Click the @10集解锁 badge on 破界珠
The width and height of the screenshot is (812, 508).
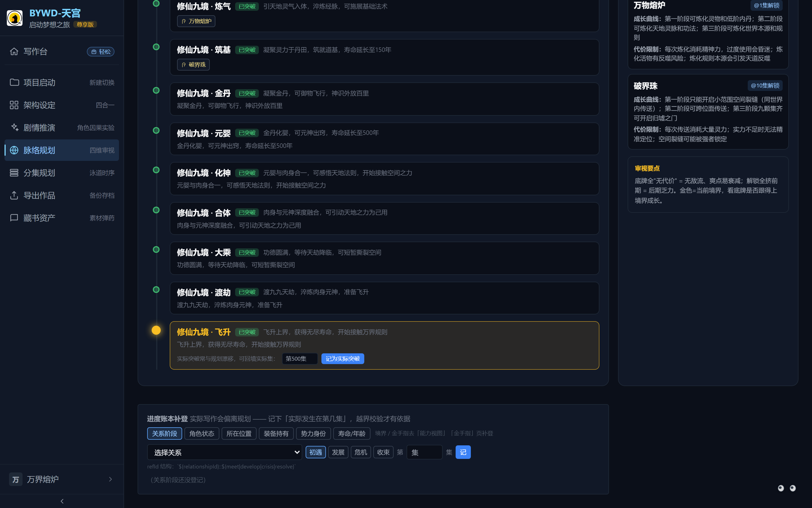click(x=765, y=86)
